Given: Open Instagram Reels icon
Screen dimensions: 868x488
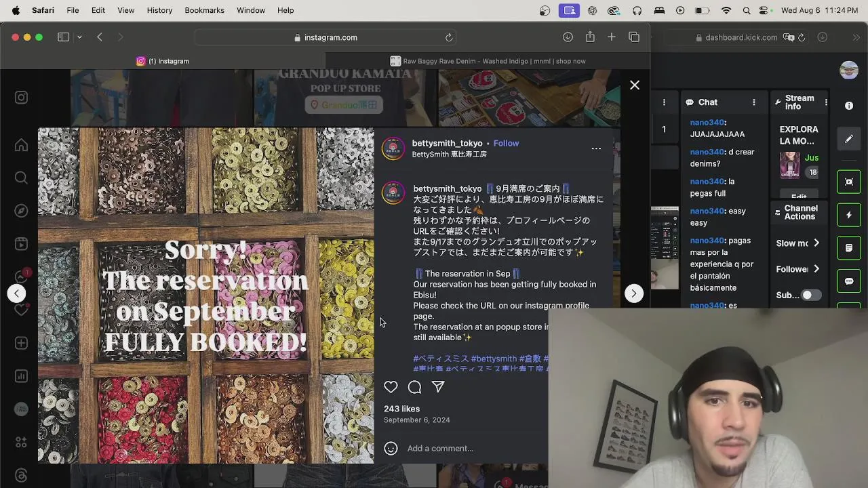Looking at the screenshot, I should 21,244.
